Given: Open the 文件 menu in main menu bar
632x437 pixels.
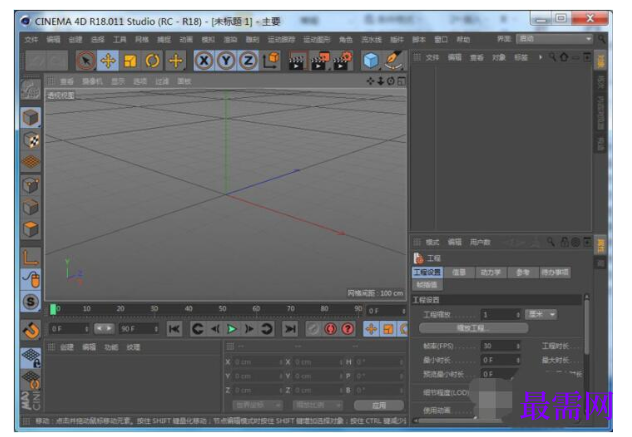Looking at the screenshot, I should [x=31, y=39].
